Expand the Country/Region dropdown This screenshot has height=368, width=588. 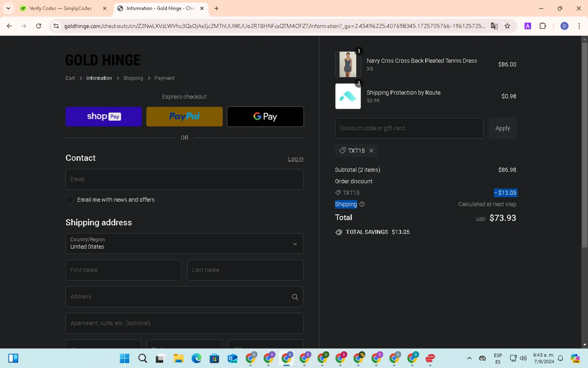pyautogui.click(x=184, y=244)
